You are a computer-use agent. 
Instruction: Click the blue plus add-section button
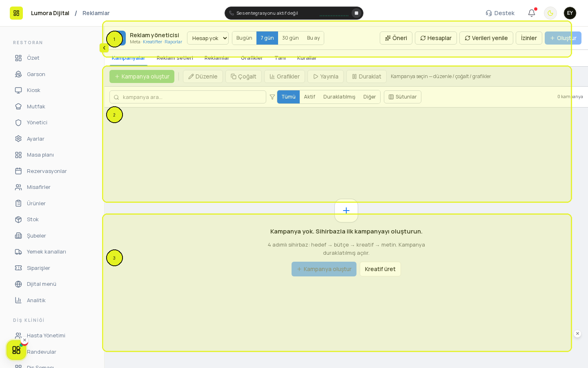click(x=346, y=211)
